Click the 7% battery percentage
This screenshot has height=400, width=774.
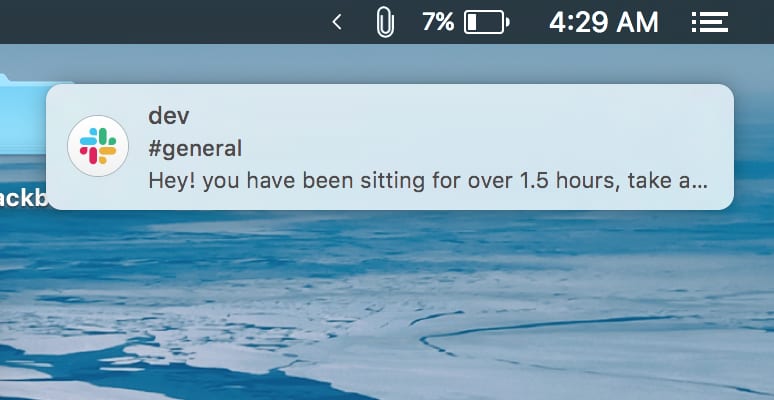coord(438,22)
